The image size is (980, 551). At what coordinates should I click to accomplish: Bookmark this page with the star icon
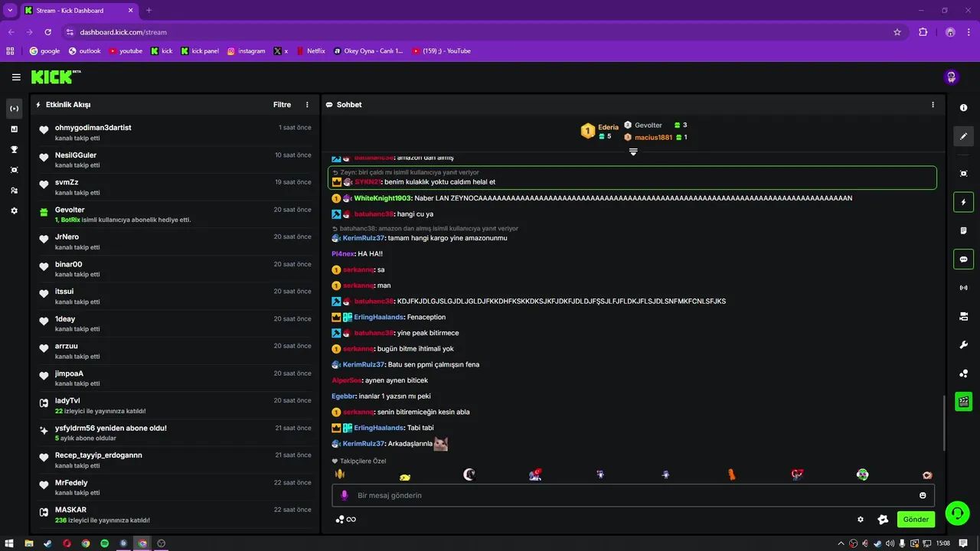[897, 32]
